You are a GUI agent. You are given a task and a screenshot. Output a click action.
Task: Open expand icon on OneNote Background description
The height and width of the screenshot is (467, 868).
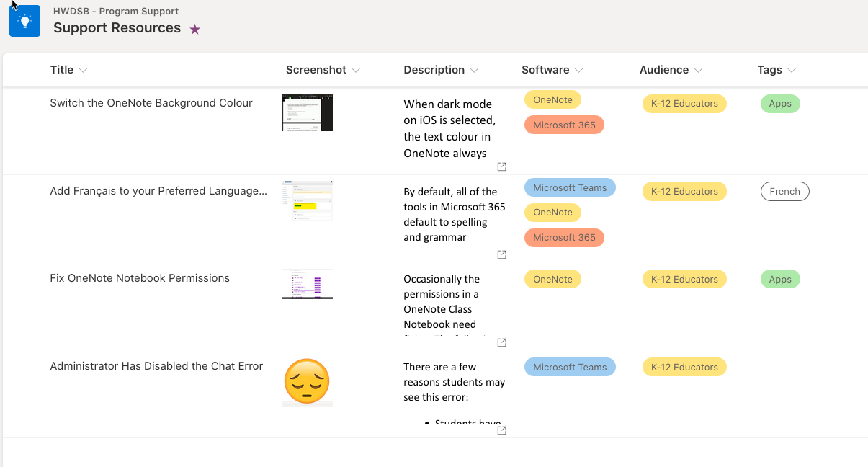click(502, 166)
